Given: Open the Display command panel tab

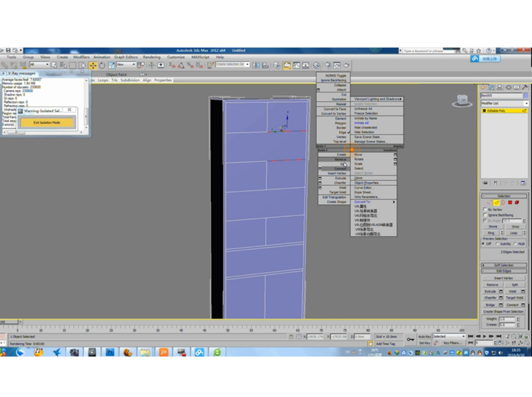Looking at the screenshot, I should [x=516, y=87].
